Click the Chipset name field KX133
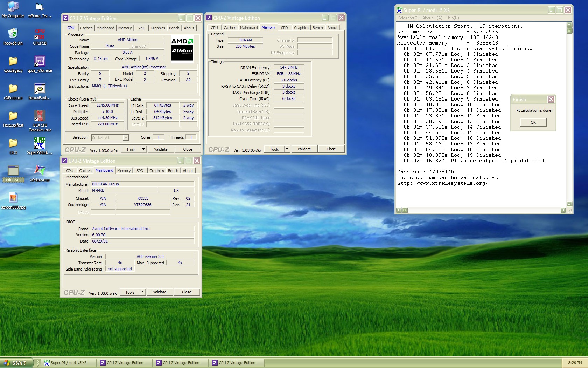 [143, 198]
